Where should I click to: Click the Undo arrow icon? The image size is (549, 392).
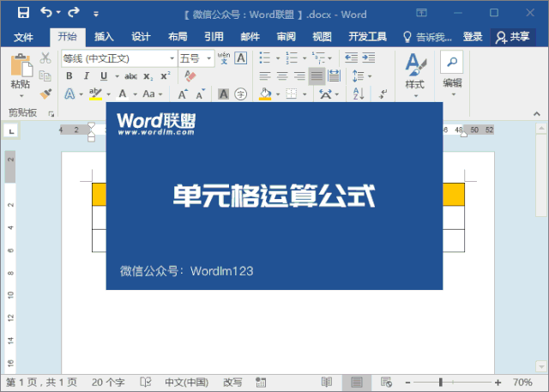click(46, 13)
